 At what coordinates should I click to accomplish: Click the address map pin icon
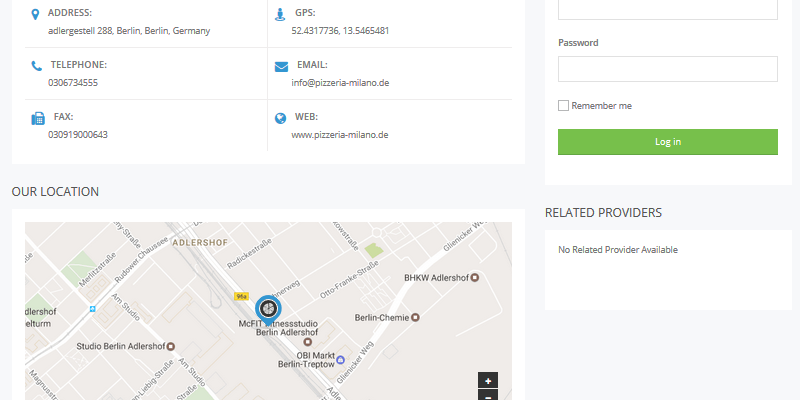point(36,14)
